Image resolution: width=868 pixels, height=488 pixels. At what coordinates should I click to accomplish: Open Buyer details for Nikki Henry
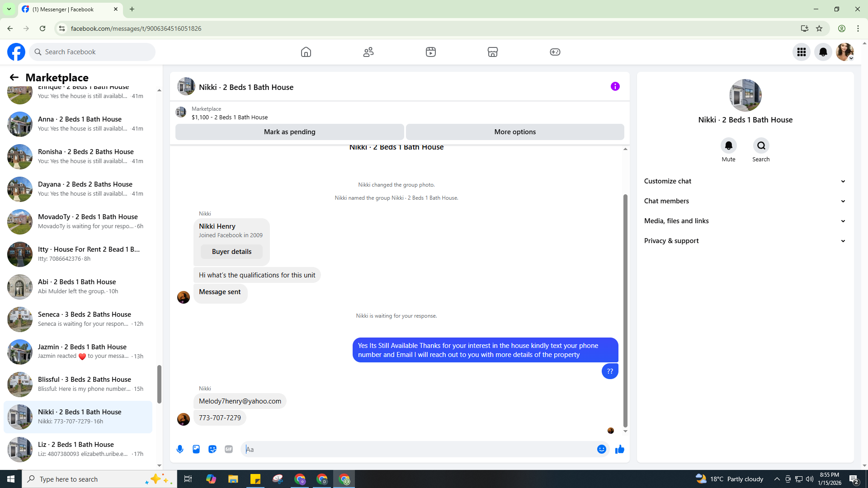(231, 252)
